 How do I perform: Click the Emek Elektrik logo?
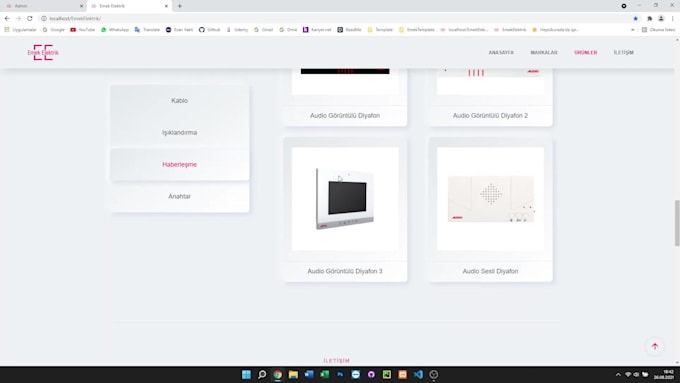pos(43,52)
